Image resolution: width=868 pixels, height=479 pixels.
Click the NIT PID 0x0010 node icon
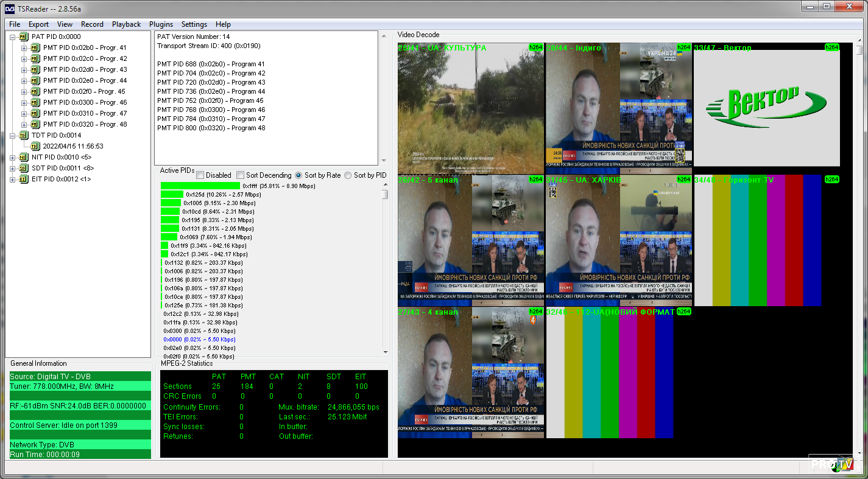pyautogui.click(x=24, y=157)
